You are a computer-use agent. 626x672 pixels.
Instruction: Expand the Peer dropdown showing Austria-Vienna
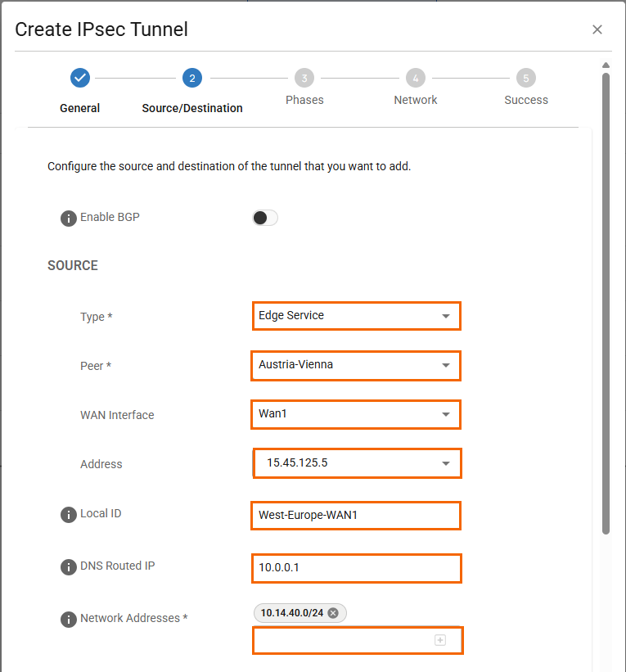[x=356, y=365]
